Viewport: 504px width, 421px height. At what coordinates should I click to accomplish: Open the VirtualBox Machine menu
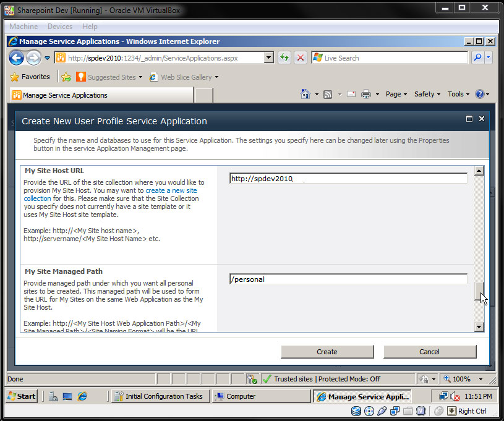23,27
